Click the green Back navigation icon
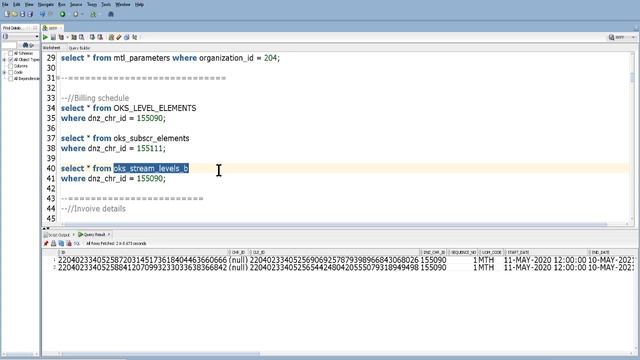This screenshot has height=360, width=640. point(62,14)
